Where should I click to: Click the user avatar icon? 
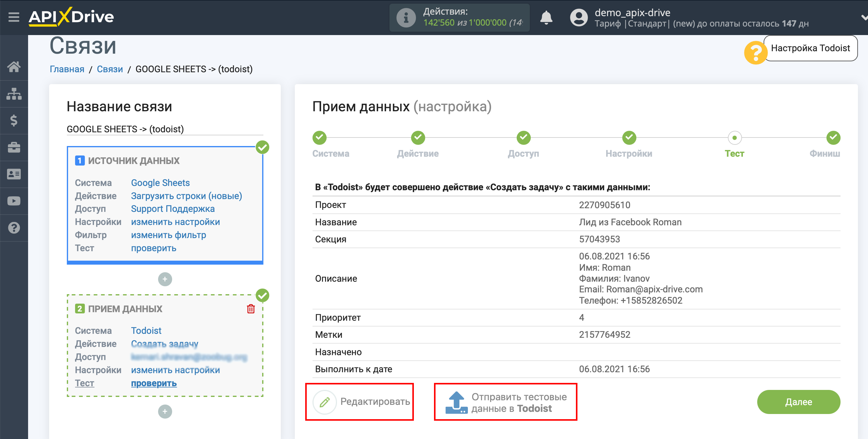pos(579,17)
